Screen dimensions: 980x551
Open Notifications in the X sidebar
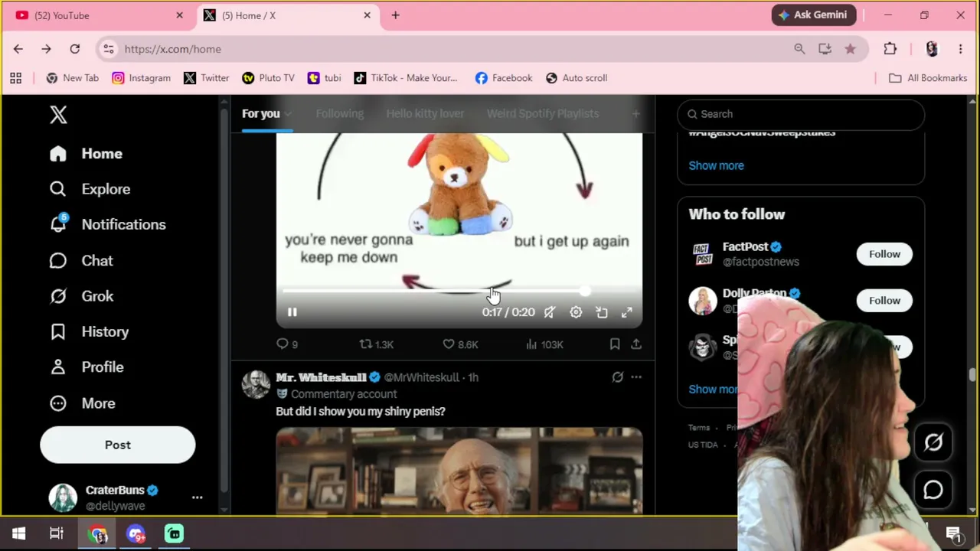click(x=107, y=224)
